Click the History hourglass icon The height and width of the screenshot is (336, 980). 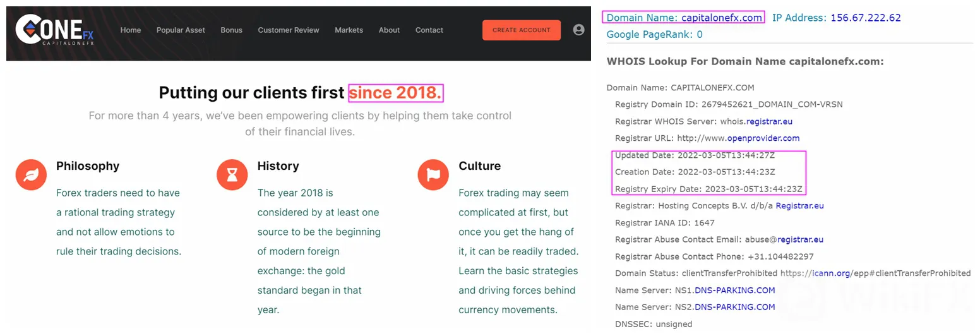[x=232, y=175]
